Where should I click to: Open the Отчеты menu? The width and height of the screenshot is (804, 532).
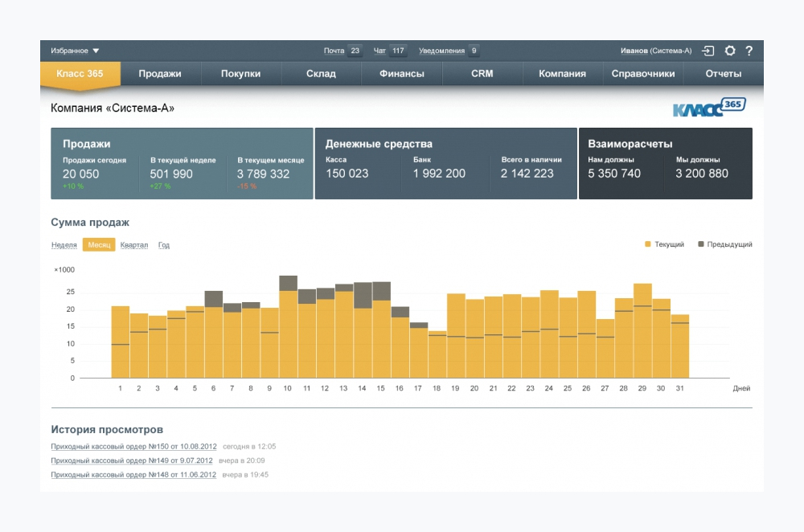tap(723, 74)
